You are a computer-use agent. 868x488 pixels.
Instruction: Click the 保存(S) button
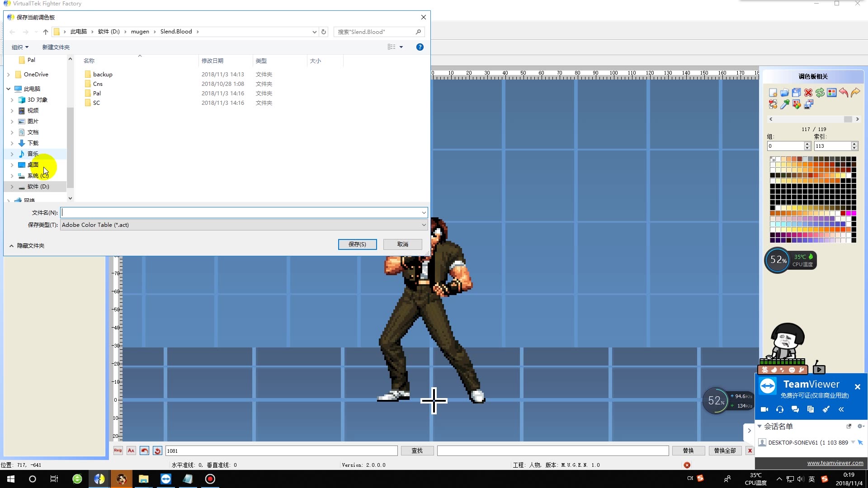pyautogui.click(x=357, y=244)
